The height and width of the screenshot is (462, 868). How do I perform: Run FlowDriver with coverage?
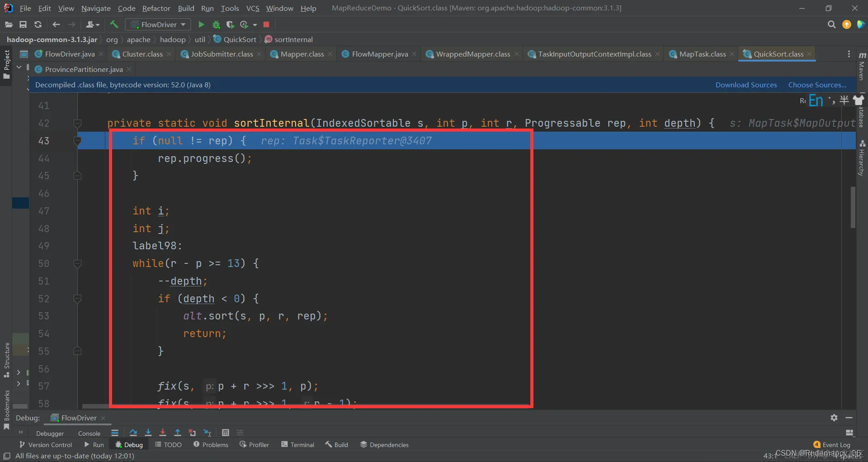[230, 24]
